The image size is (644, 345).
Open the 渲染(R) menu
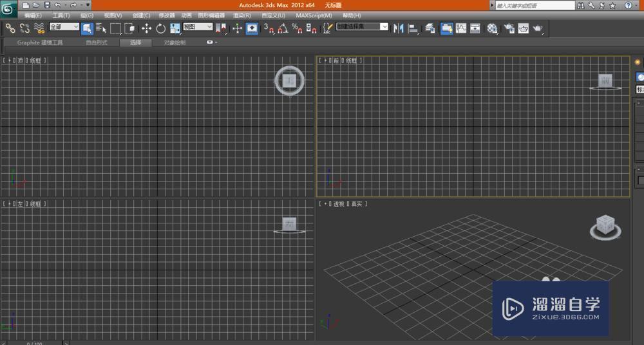pos(241,15)
